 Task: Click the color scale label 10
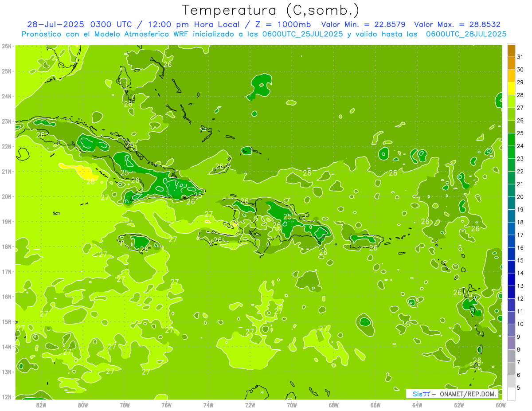pos(520,324)
